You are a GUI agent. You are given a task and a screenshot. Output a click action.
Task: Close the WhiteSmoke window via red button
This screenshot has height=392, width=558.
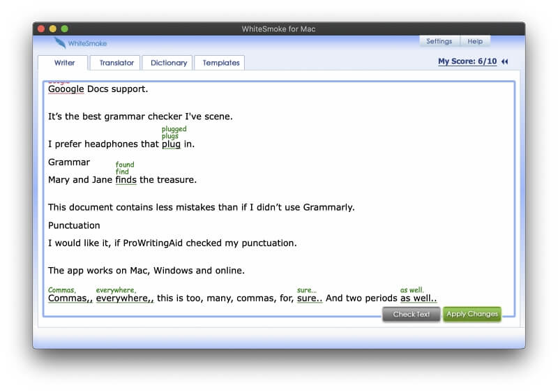tap(41, 29)
